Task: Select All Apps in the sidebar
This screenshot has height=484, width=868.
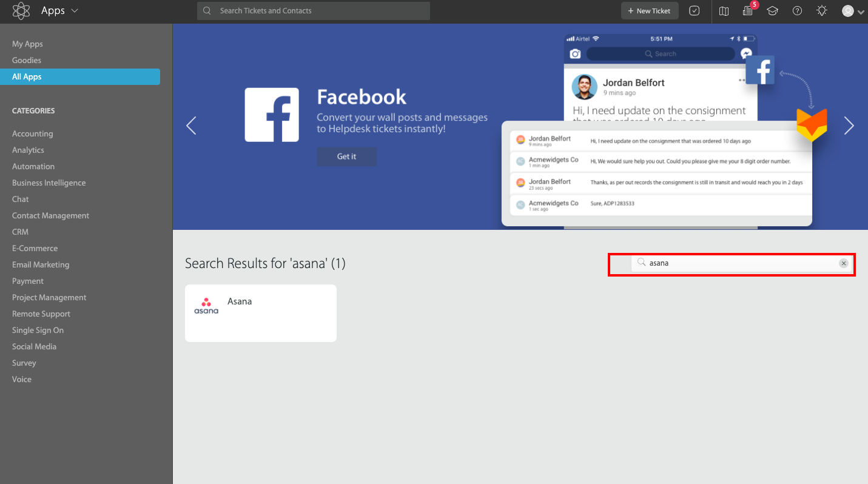Action: 80,76
